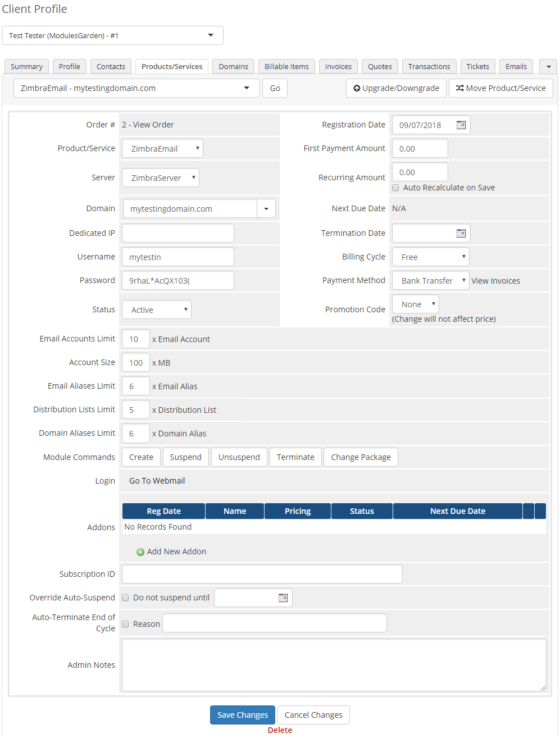
Task: Click the Distribution Lists Limit field
Action: [x=136, y=409]
